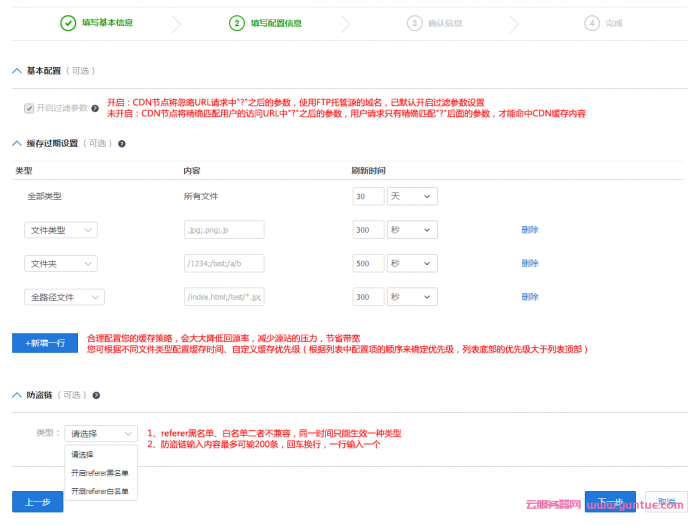The height and width of the screenshot is (527, 700).
Task: Collapse the 基本配置 section
Action: coord(16,71)
